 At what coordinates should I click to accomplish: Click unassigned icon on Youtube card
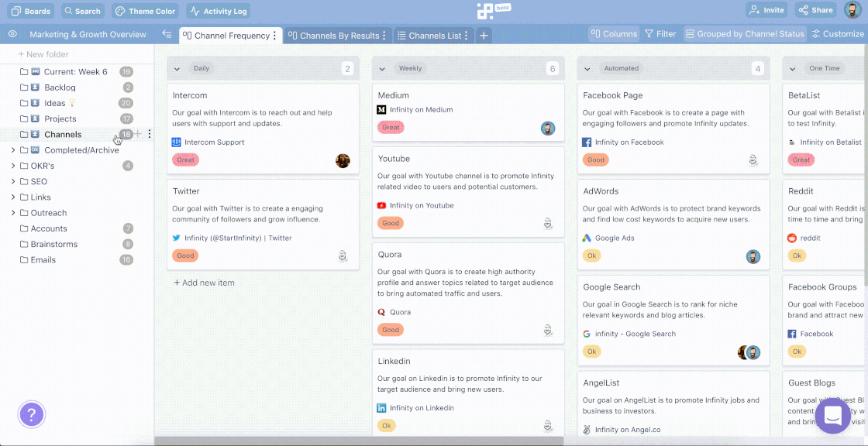548,224
